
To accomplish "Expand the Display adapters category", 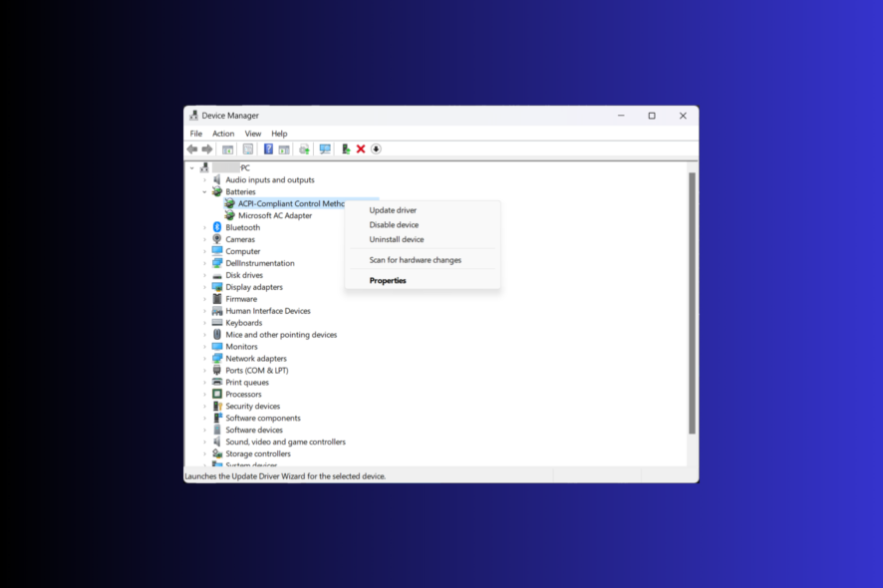I will pos(204,287).
